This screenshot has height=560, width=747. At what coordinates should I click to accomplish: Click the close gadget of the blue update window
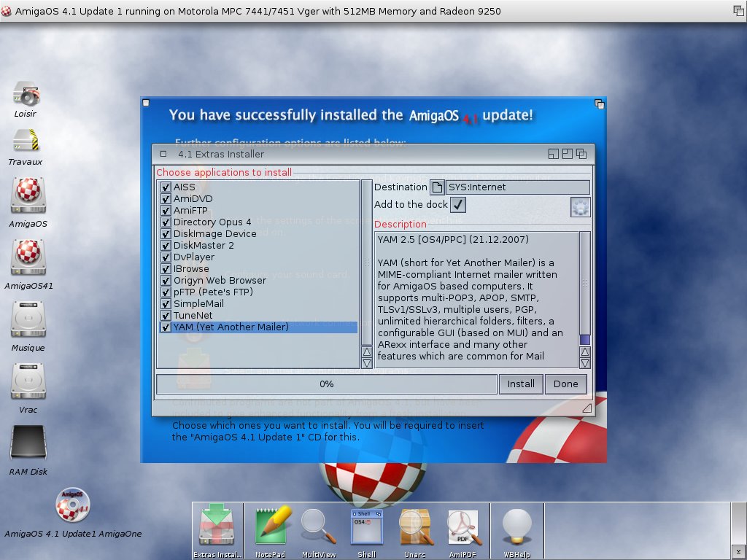pos(146,103)
